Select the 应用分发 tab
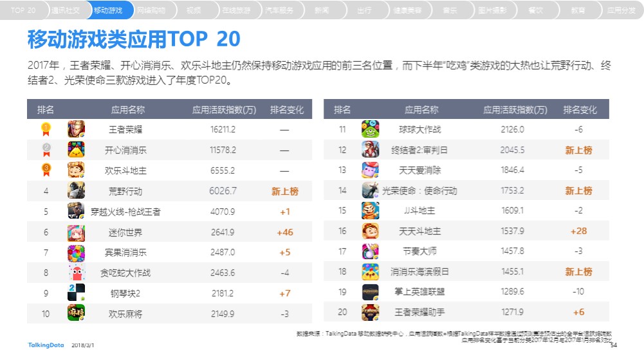 (x=621, y=10)
